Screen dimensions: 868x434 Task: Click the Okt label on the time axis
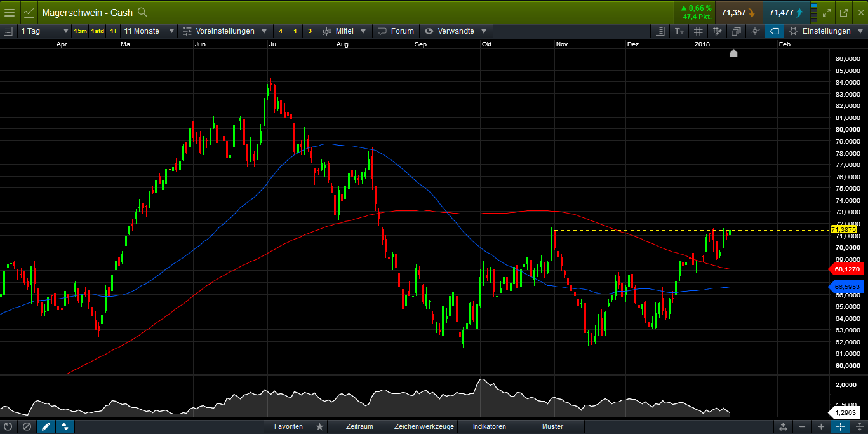486,44
